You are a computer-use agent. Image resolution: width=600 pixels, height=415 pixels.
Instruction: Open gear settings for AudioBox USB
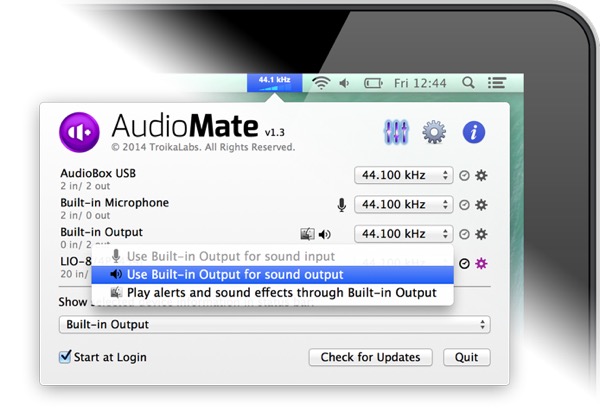click(481, 176)
